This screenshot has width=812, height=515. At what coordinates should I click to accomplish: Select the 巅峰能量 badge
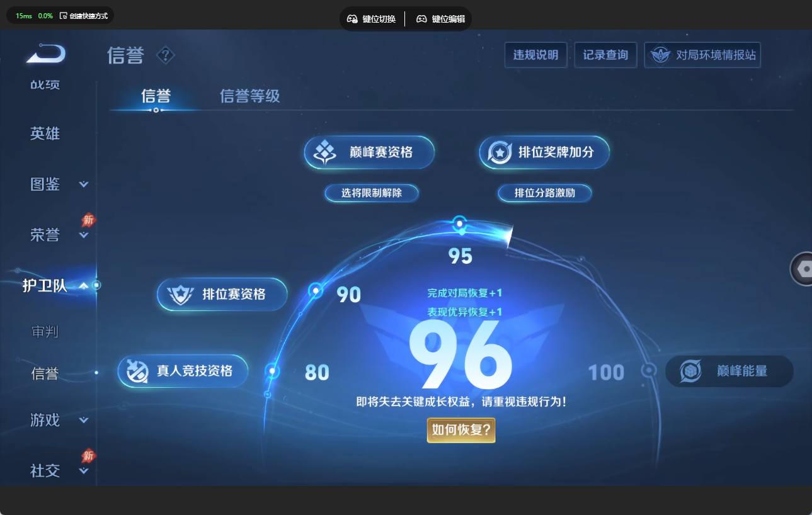click(729, 371)
